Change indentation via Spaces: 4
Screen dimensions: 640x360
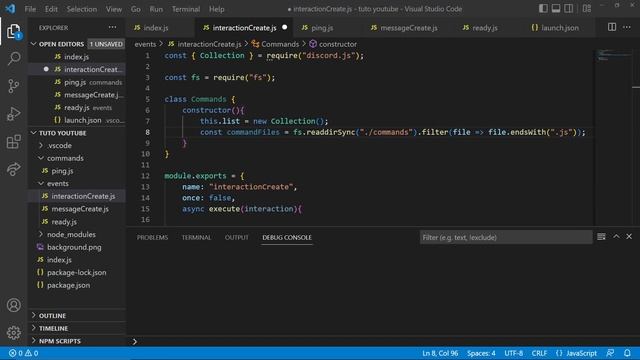tap(481, 353)
